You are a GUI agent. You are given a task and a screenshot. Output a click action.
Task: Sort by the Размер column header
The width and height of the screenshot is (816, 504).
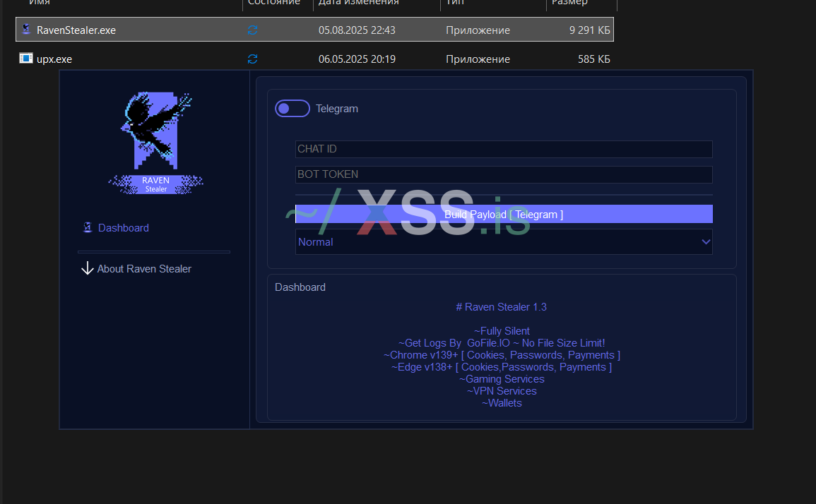point(570,3)
